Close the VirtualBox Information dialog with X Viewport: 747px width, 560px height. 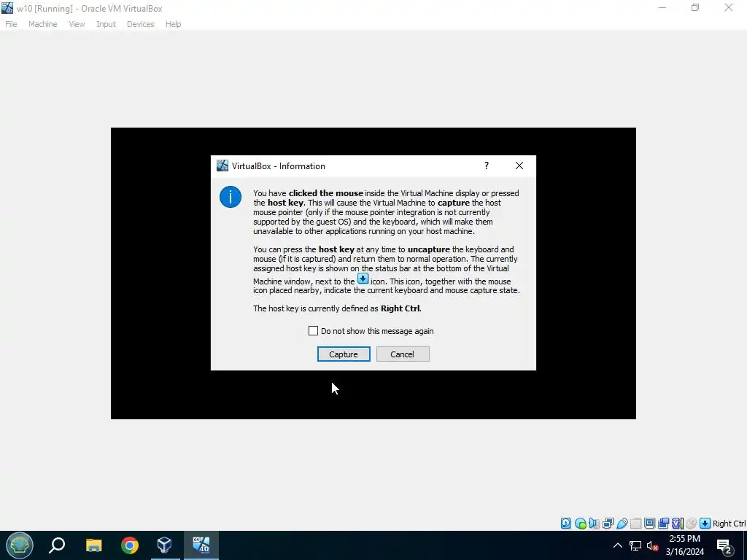tap(519, 166)
